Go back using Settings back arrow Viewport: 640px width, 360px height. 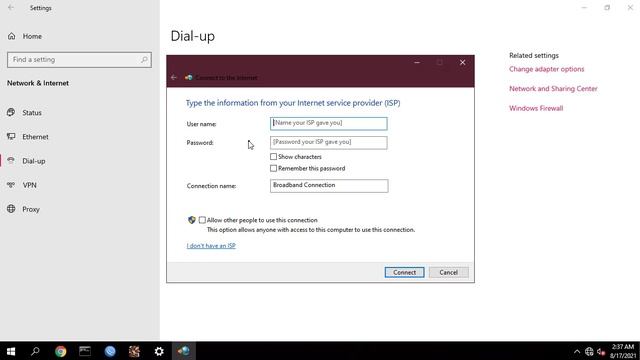11,8
